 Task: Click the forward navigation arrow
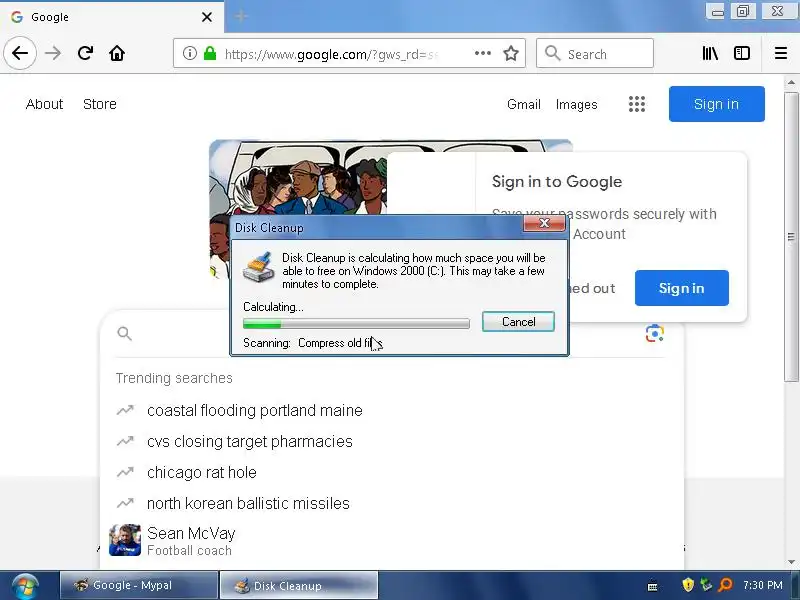(x=53, y=53)
